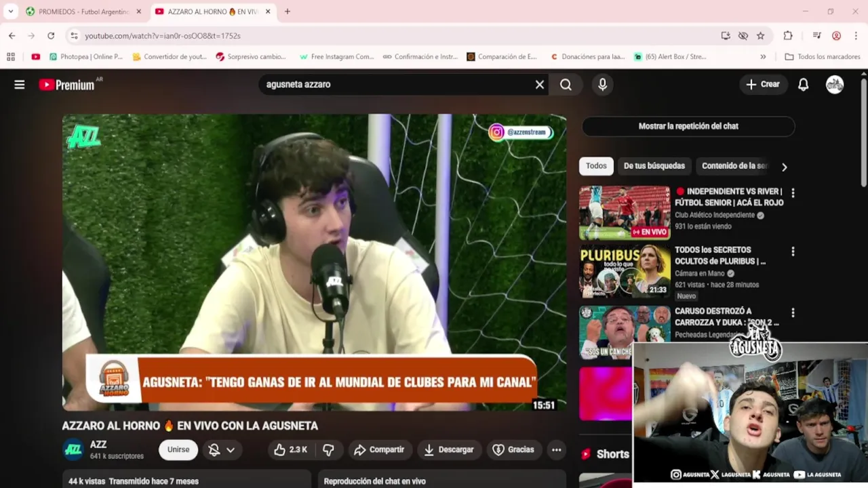Click Cámara en Mano channel name
This screenshot has width=868, height=488.
700,273
